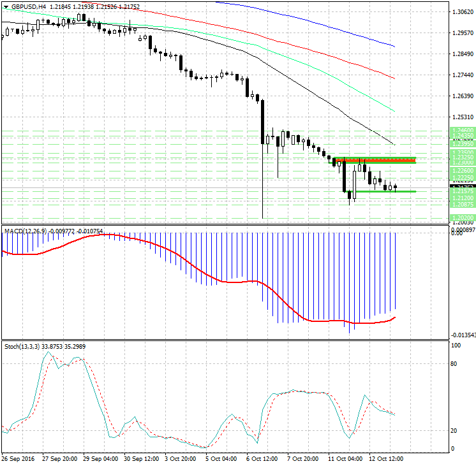
Task: Click the 1.29570 price axis label
Action: pos(463,33)
